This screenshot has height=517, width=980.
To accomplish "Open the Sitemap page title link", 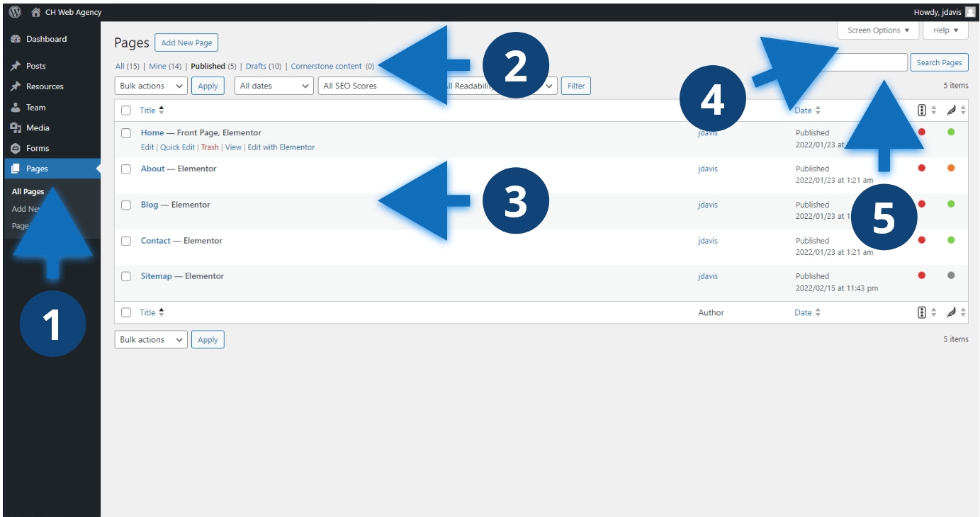I will (156, 276).
